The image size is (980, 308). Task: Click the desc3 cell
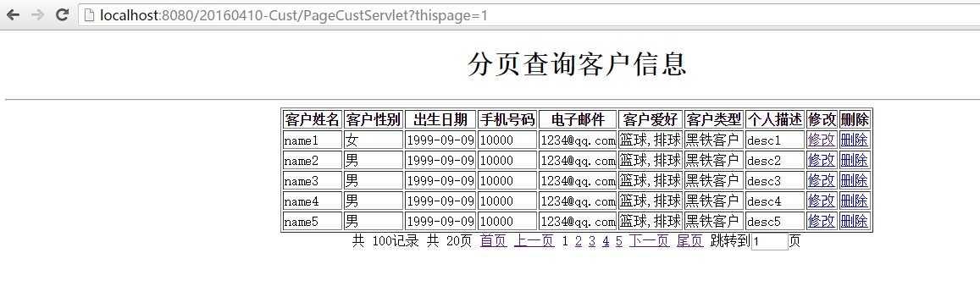[775, 180]
